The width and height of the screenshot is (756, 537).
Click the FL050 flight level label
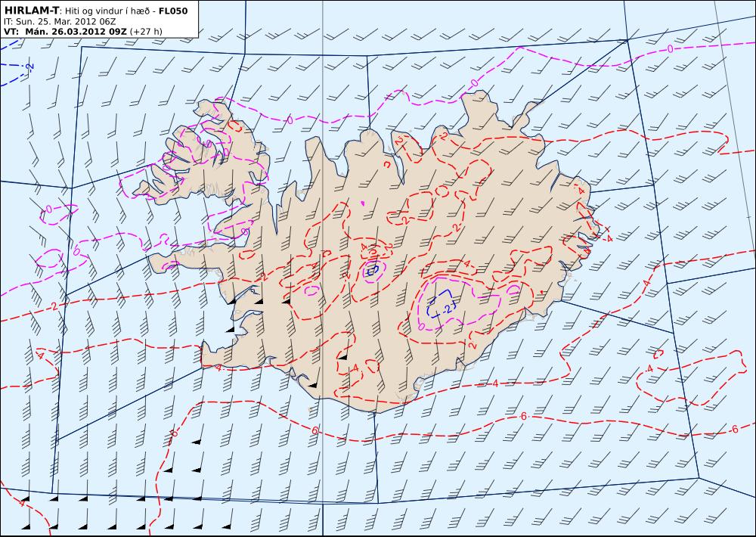tap(173, 11)
